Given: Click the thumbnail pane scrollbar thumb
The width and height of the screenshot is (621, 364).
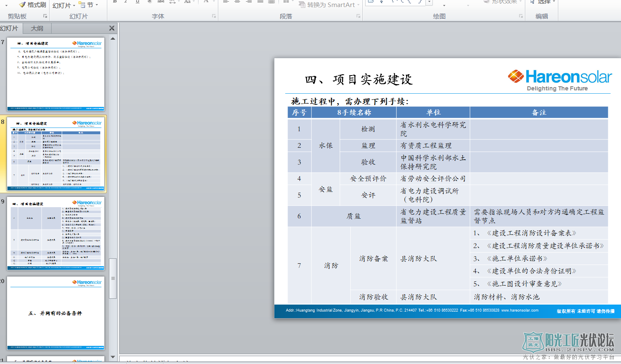Looking at the screenshot, I should coord(113,279).
